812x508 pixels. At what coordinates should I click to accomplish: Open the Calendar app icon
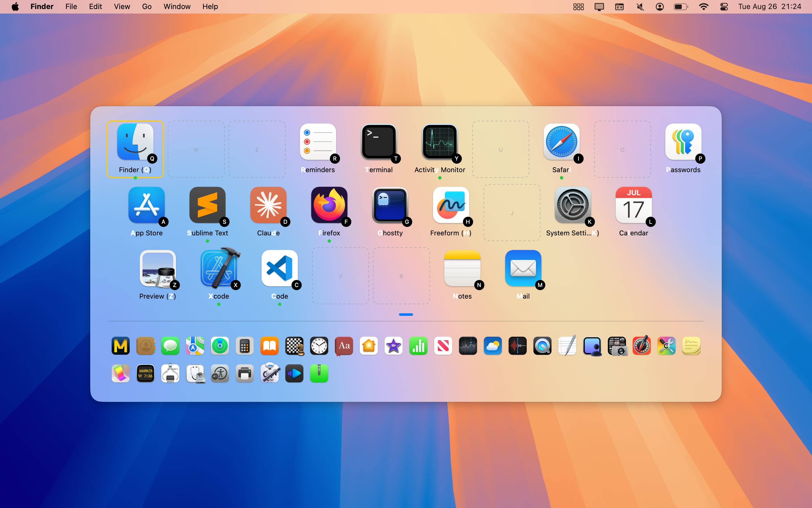coord(634,205)
